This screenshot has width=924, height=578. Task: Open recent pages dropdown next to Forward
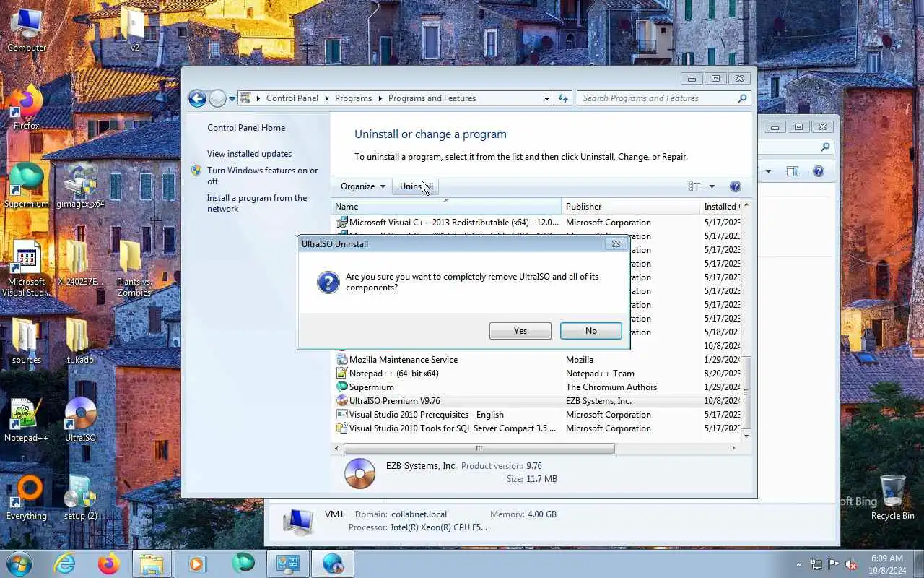232,99
